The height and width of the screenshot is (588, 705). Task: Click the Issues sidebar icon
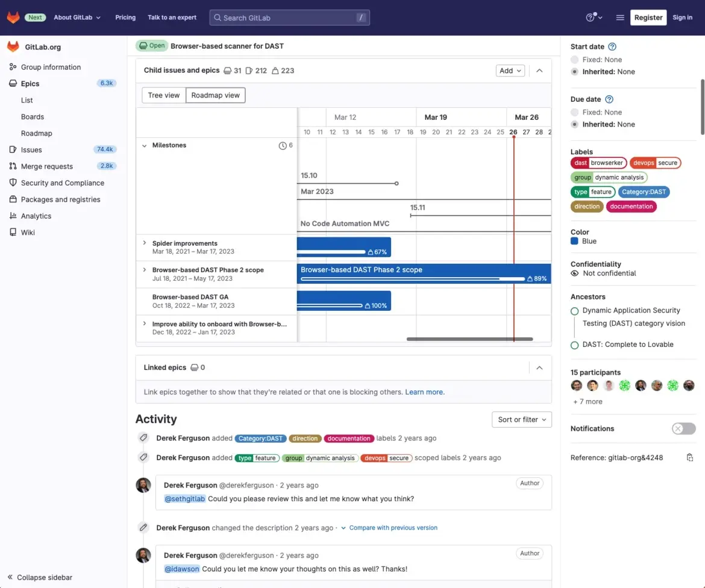[x=13, y=149]
